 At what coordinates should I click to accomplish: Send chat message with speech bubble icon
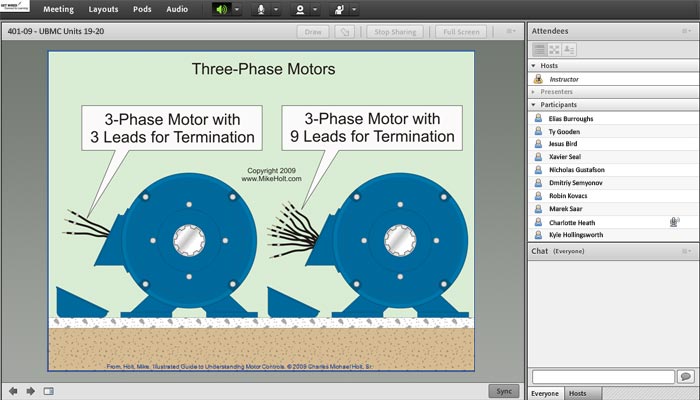coord(685,377)
